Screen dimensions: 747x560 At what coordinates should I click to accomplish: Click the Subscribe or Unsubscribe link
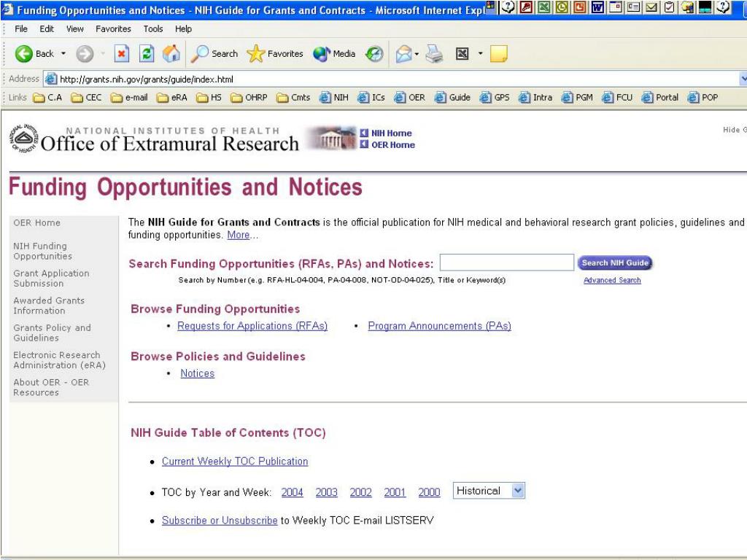click(220, 520)
